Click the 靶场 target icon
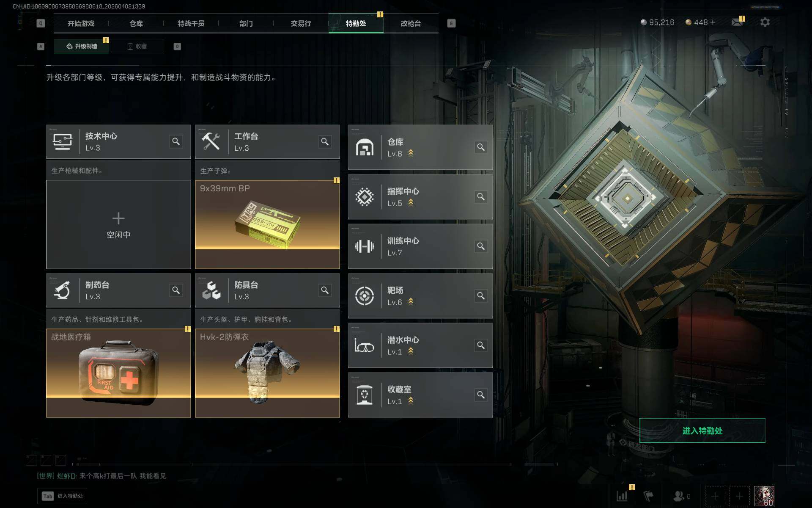 [x=364, y=295]
